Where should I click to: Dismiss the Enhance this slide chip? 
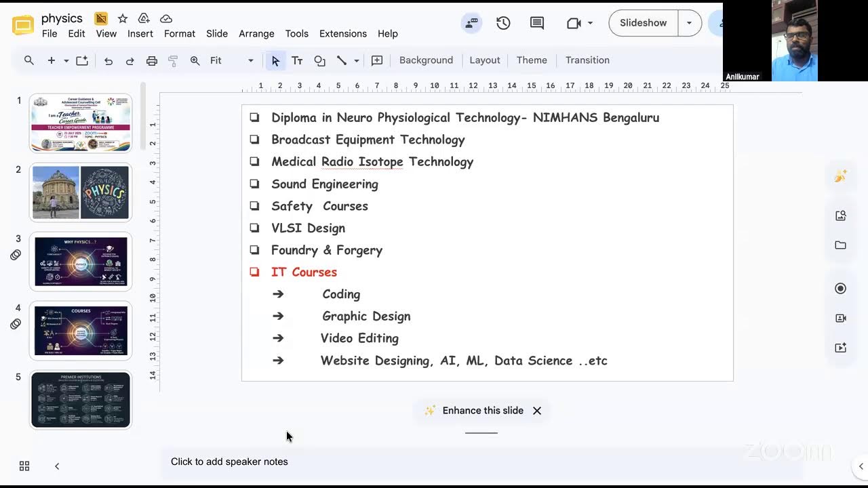click(x=537, y=411)
